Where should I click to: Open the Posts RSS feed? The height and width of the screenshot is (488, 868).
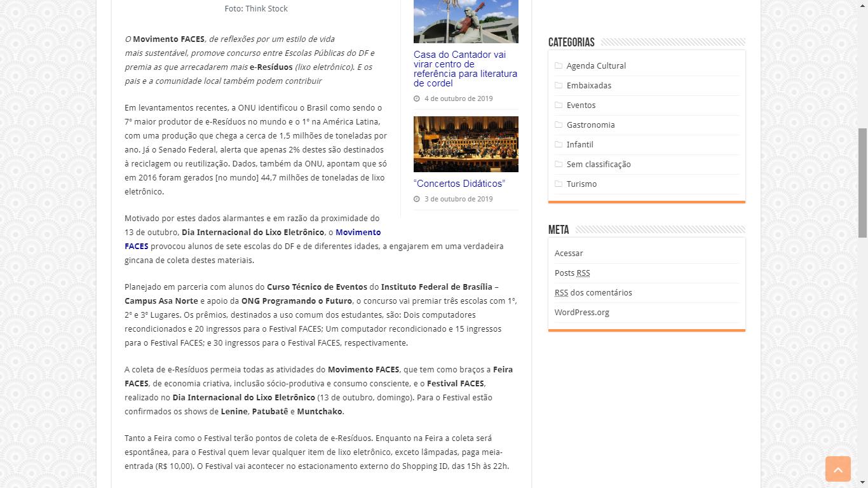pyautogui.click(x=572, y=273)
